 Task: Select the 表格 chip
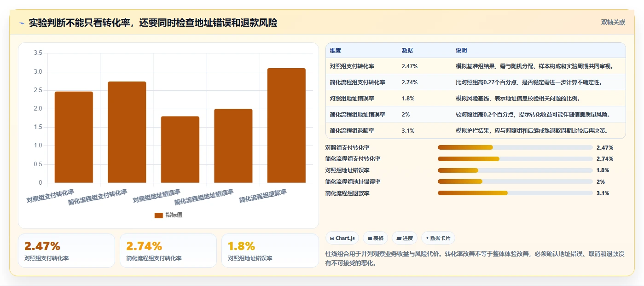coord(375,238)
